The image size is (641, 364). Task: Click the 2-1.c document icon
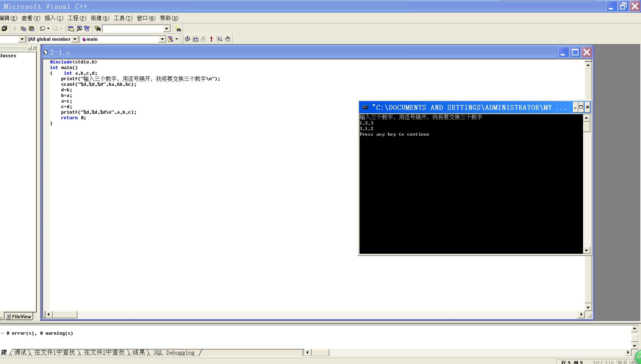click(45, 52)
